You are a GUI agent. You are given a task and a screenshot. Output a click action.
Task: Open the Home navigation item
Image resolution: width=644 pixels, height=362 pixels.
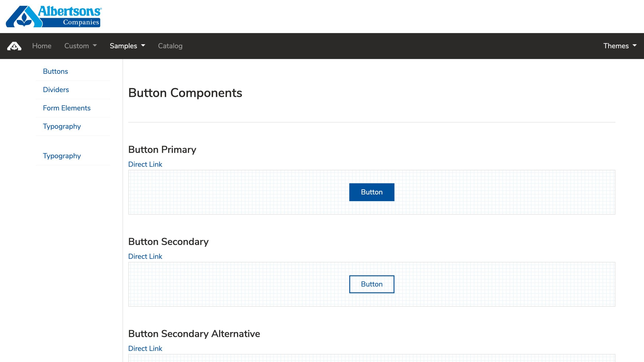tap(42, 46)
